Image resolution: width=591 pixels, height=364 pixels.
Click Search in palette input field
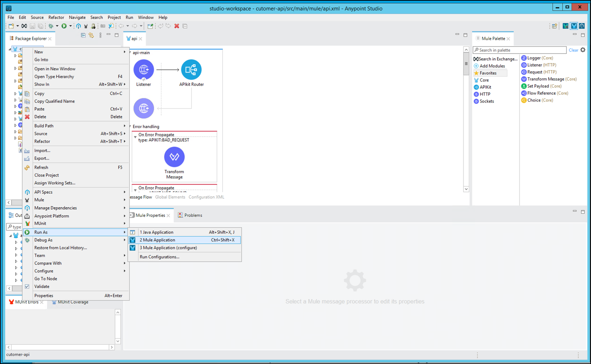pyautogui.click(x=520, y=50)
